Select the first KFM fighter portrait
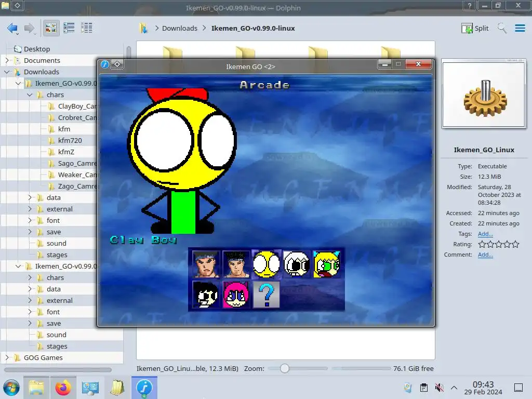Image resolution: width=532 pixels, height=399 pixels. pyautogui.click(x=206, y=264)
